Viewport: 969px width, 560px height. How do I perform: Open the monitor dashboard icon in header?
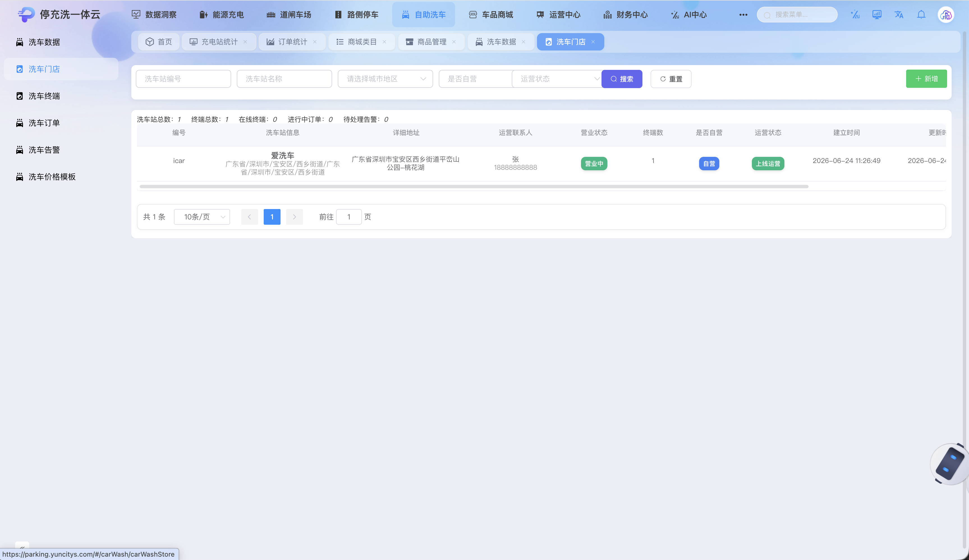(877, 15)
